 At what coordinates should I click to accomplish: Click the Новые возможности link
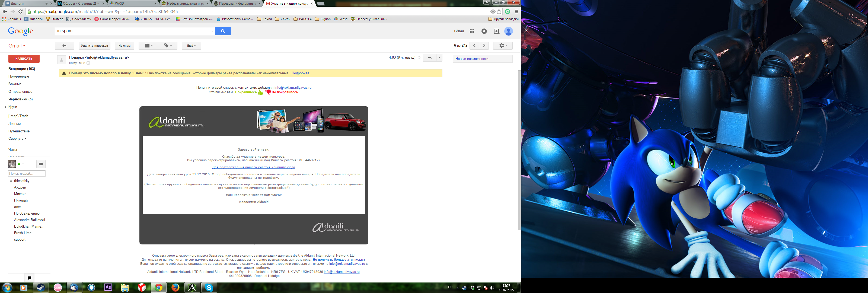coord(472,59)
